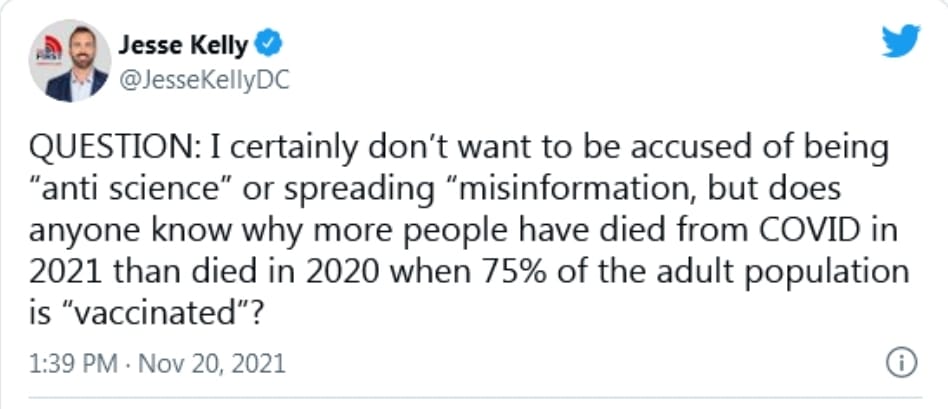
Task: Open the @JesseKellyDC handle link
Action: coord(204,82)
